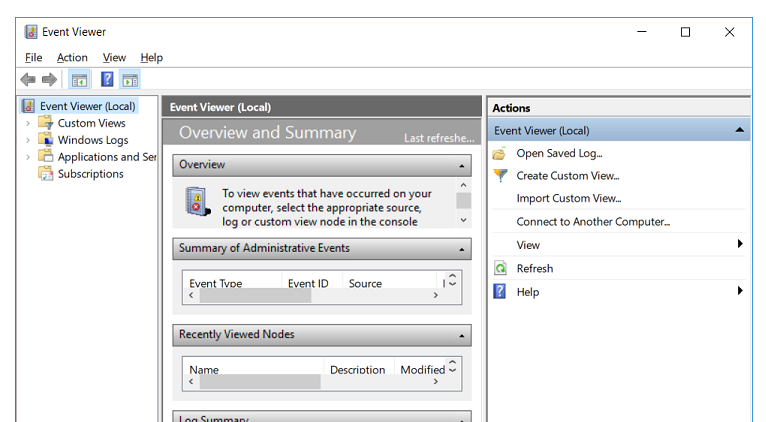Collapse the Overview section

462,165
